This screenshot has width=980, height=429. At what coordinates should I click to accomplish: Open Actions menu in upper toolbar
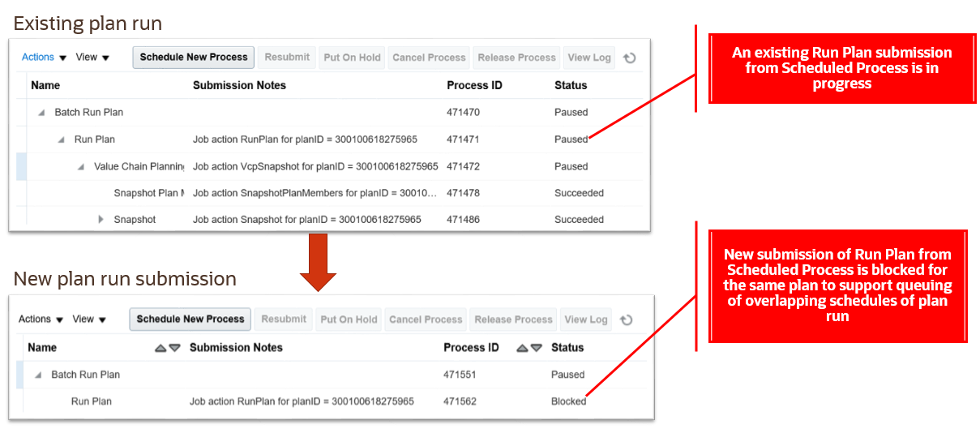click(x=44, y=58)
